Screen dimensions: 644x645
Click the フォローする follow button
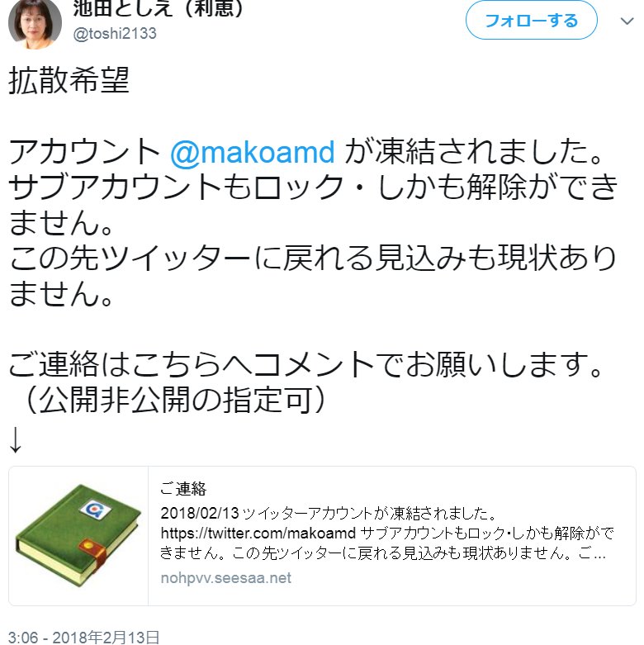click(x=531, y=20)
